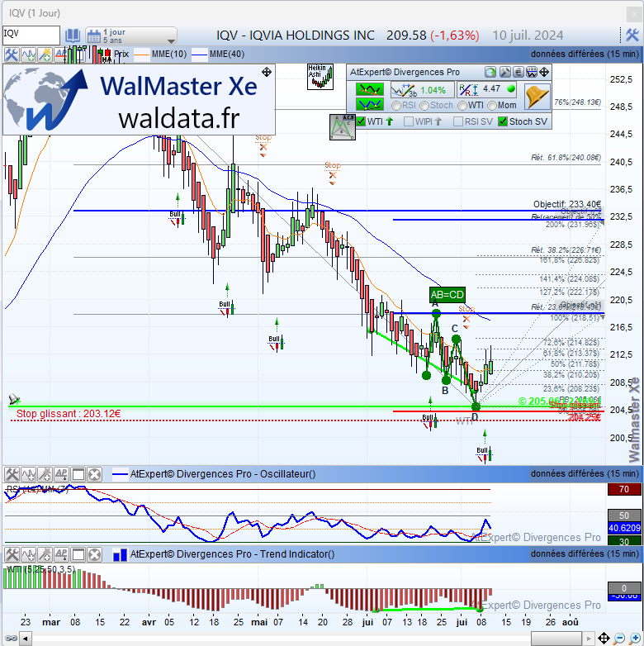Viewport: 644px width, 646px height.
Task: Open Oscillateur panel tools icon
Action: tap(12, 475)
